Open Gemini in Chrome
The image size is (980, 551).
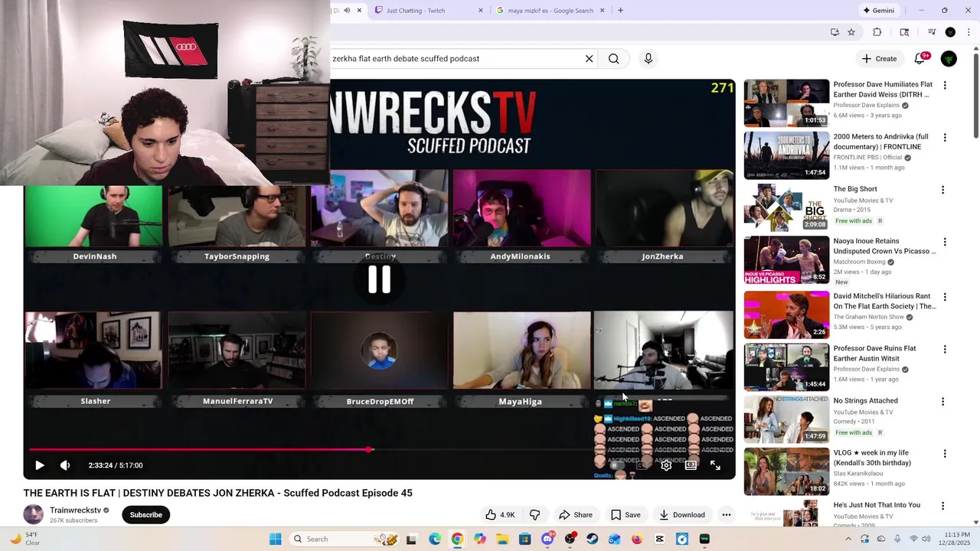coord(878,11)
